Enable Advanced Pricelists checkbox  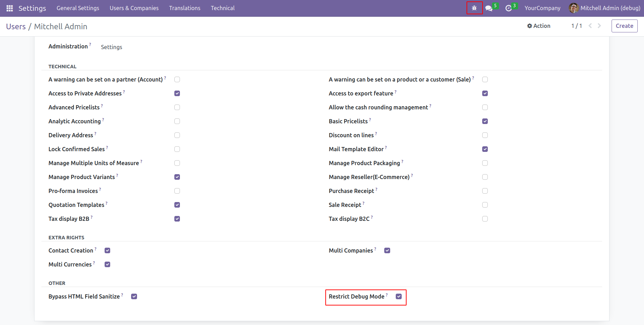177,107
